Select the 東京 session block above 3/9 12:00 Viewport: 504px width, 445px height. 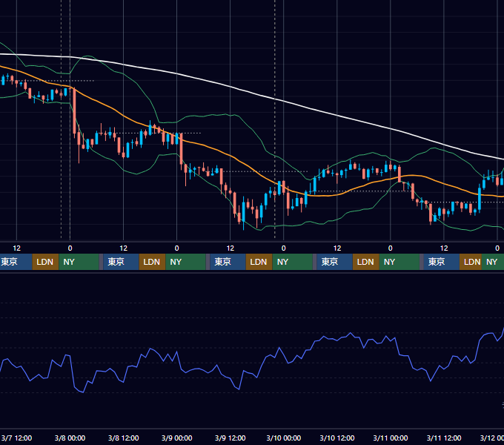pos(228,262)
